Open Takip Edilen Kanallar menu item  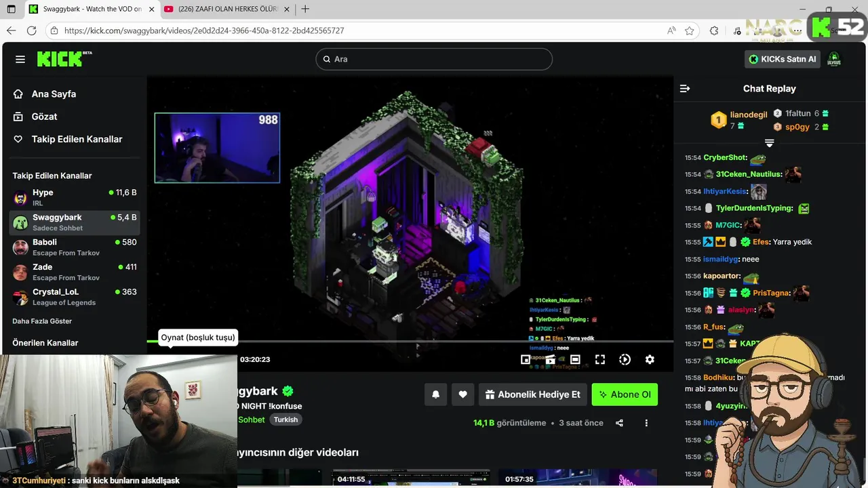[68, 139]
